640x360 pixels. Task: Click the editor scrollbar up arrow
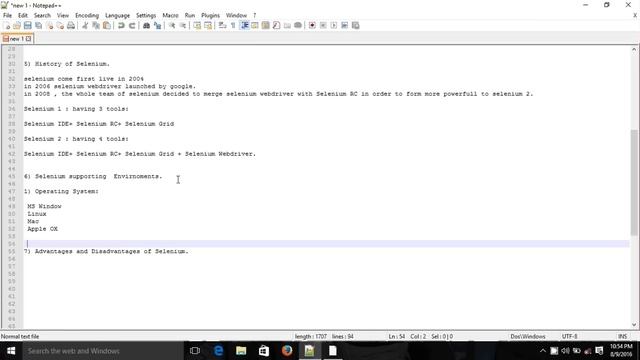634,50
